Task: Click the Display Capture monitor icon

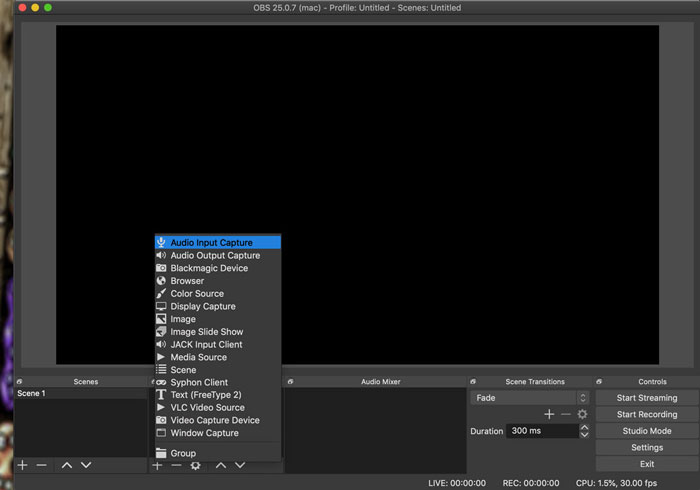Action: click(161, 307)
